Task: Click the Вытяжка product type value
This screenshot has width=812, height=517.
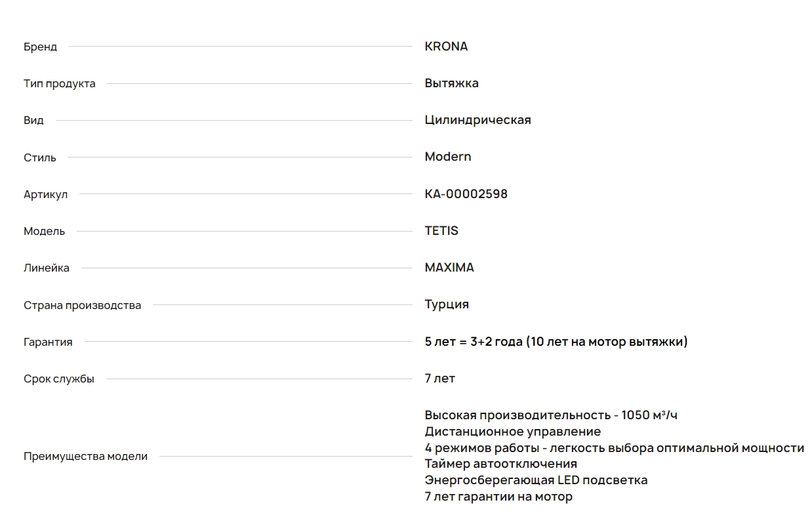Action: click(x=451, y=83)
